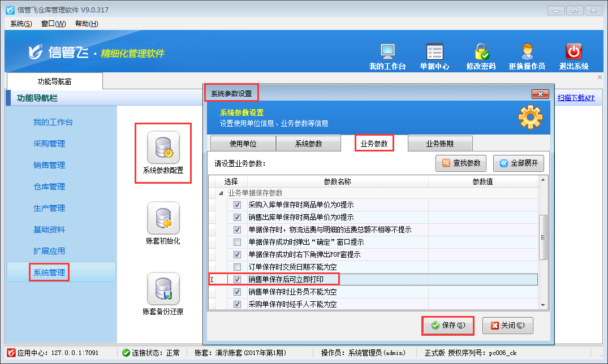Viewport: 608px width, 364px height.
Task: Enable 订单保存时交货日期不能为空 checkbox
Action: pos(238,267)
